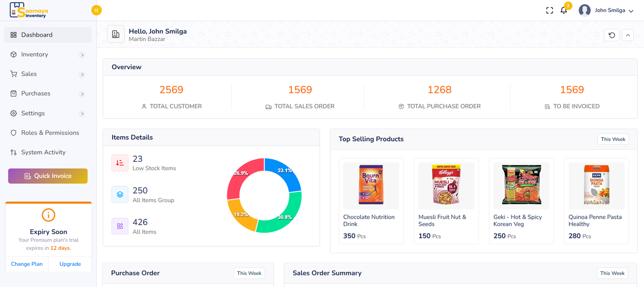
Task: Click the Upgrade plan link
Action: click(70, 264)
